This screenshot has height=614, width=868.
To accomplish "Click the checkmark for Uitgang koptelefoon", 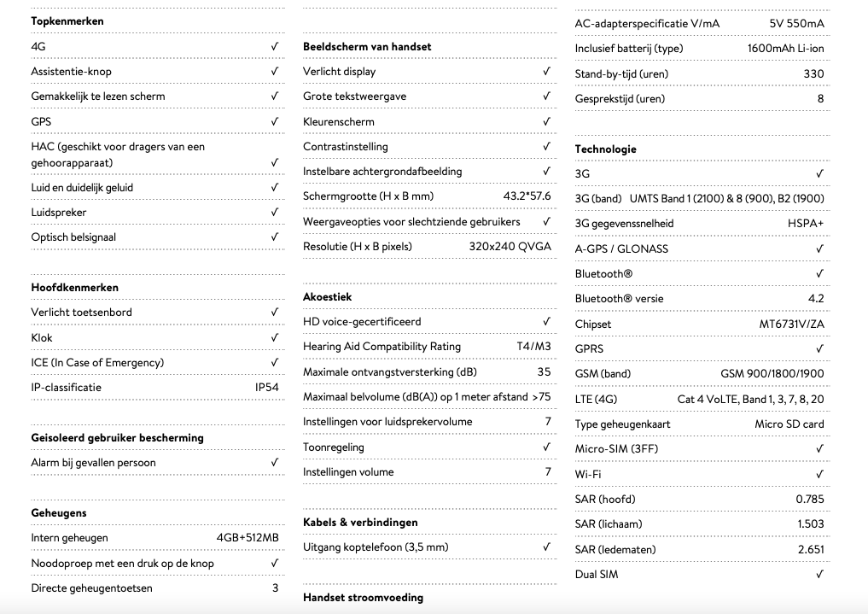I will click(547, 547).
